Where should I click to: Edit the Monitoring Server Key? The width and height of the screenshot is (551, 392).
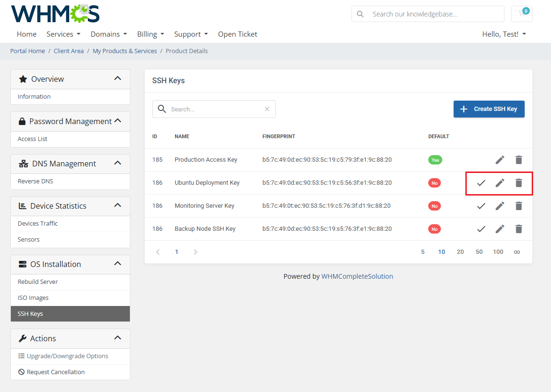point(500,206)
